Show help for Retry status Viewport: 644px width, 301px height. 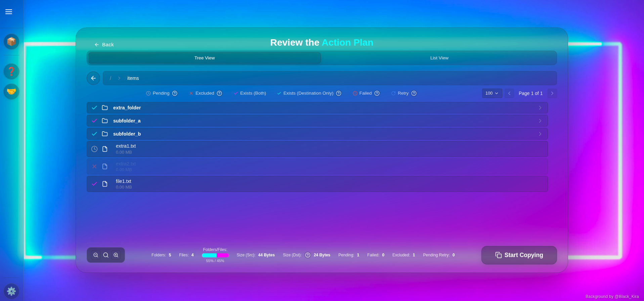click(x=414, y=93)
